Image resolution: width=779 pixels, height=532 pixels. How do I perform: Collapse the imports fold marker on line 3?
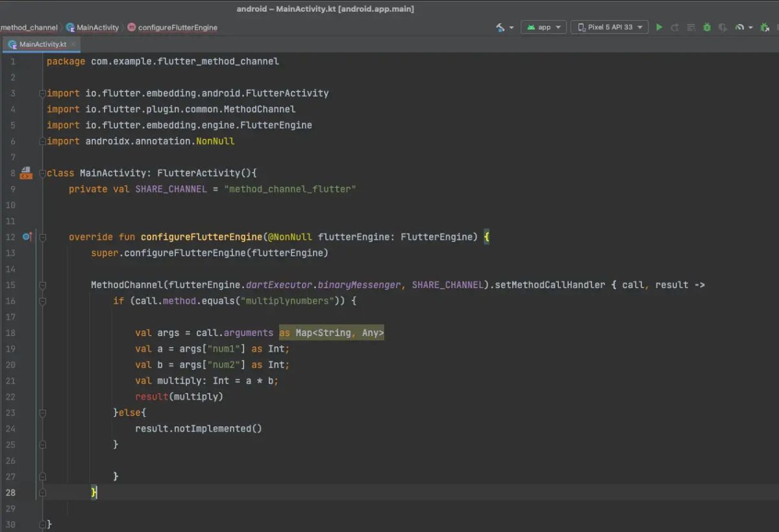coord(42,93)
